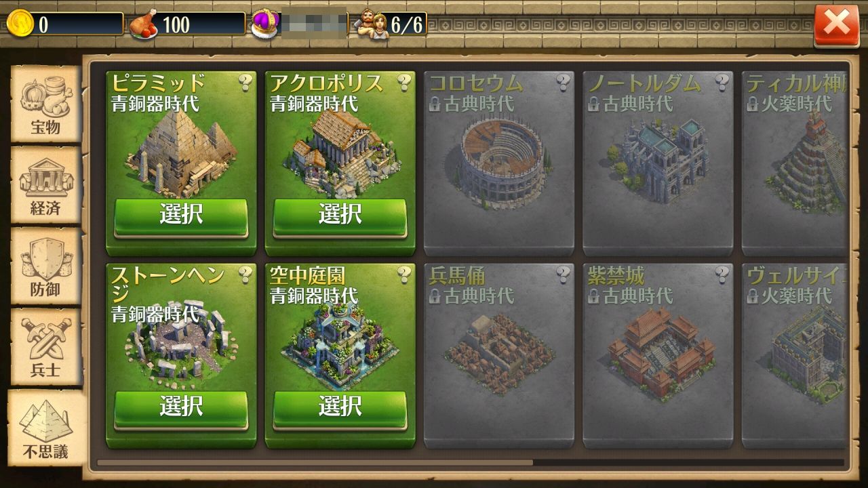Tap the citizens workers icon

point(372,24)
